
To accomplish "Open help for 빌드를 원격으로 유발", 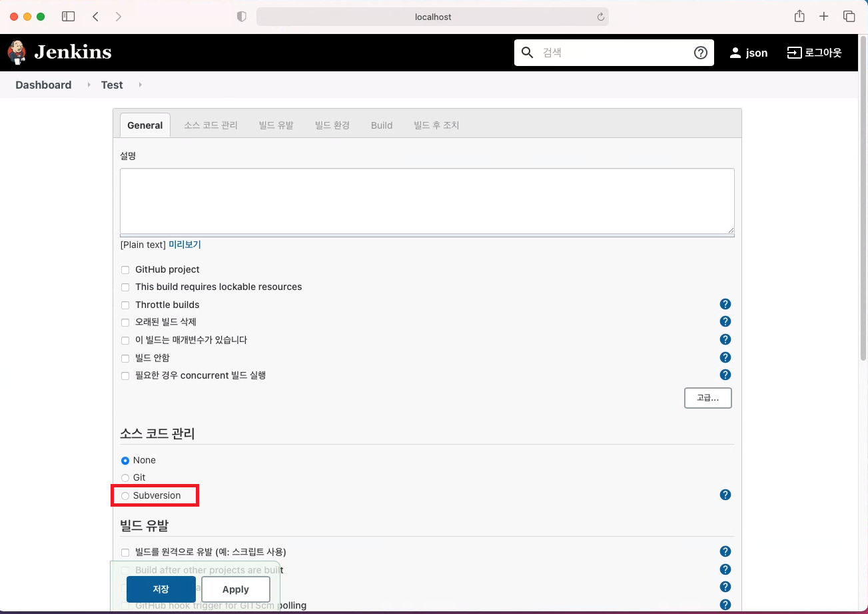I will click(725, 551).
